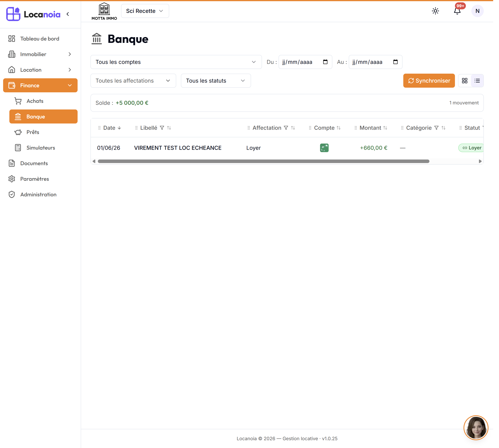Collapse the sidebar with the chevron arrow

click(x=68, y=14)
